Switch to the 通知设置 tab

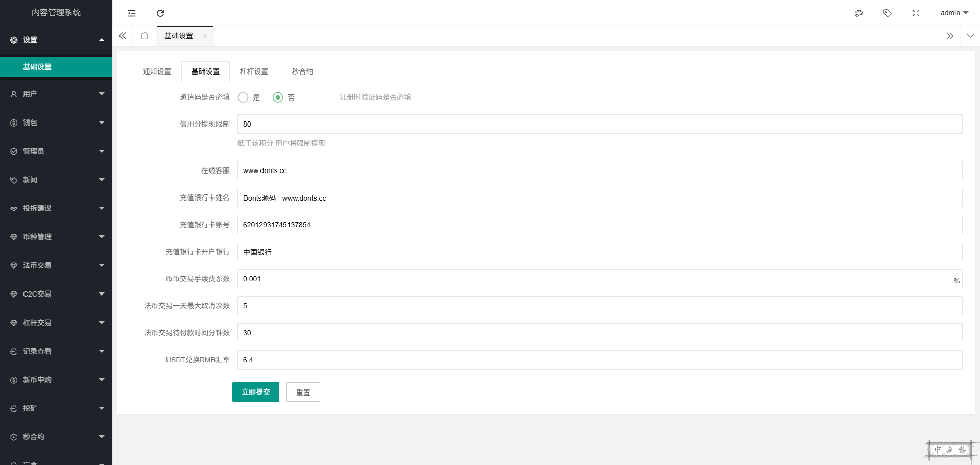(157, 71)
